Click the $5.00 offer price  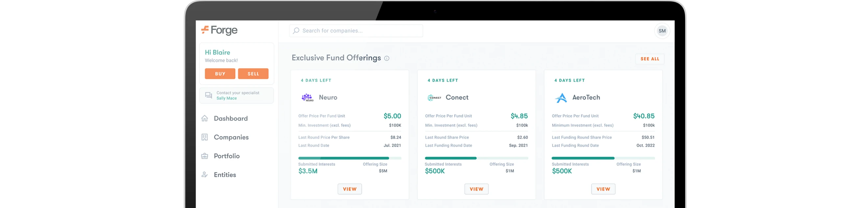tap(392, 116)
